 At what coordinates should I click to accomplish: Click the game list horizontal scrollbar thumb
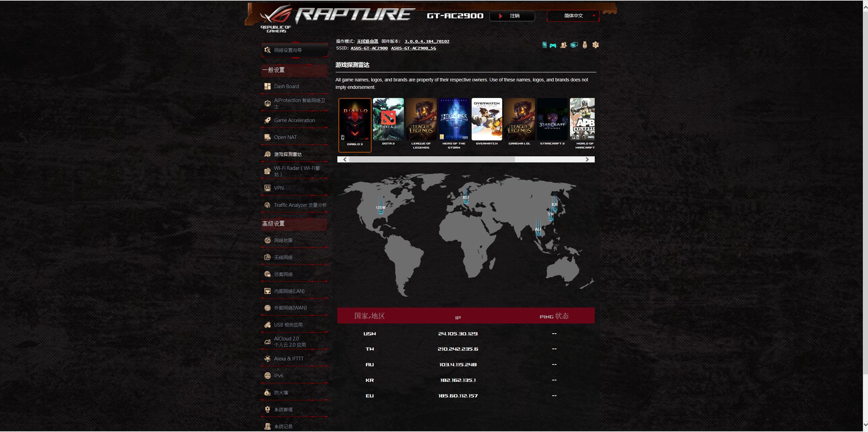tap(432, 159)
